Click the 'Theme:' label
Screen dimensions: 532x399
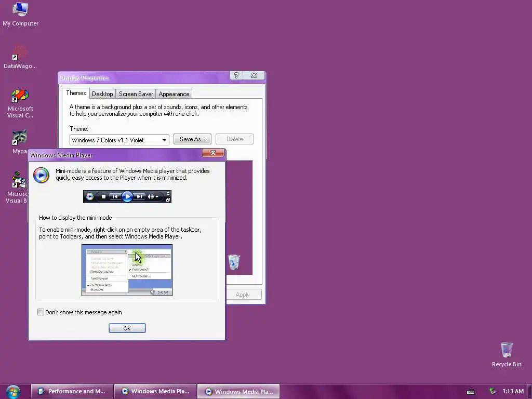click(79, 129)
